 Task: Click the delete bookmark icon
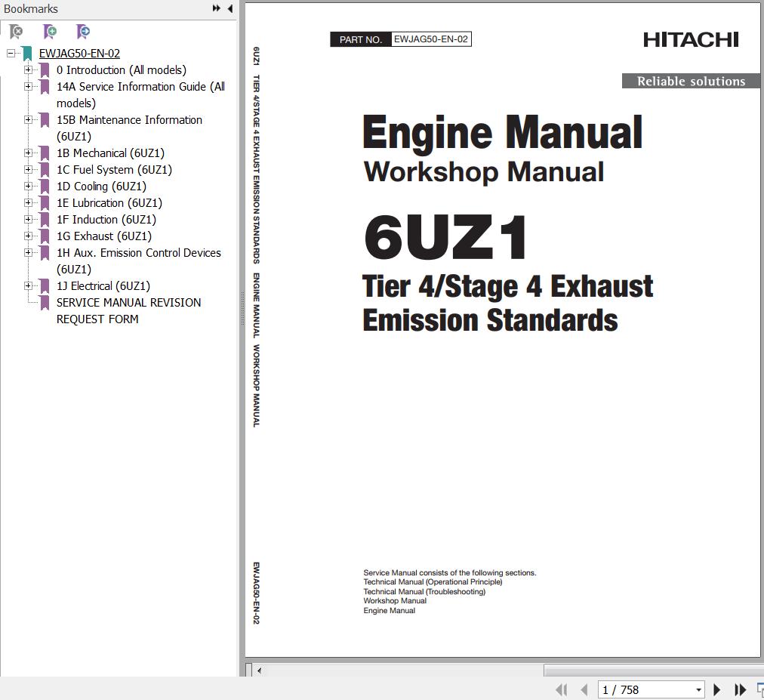(14, 32)
